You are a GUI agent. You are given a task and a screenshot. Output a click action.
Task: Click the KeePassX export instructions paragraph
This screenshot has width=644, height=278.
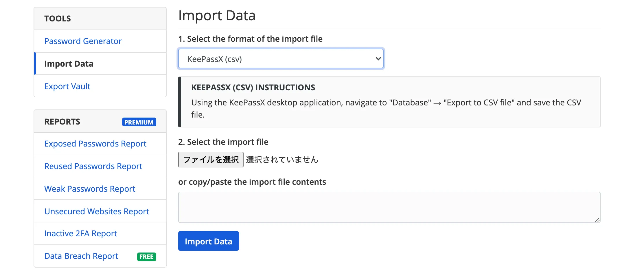point(386,109)
